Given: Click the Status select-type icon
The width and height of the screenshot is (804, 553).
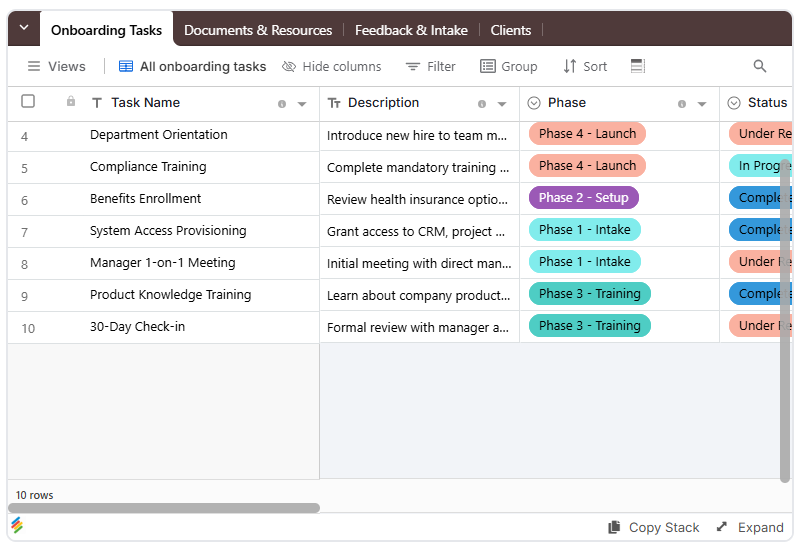Looking at the screenshot, I should (x=734, y=103).
